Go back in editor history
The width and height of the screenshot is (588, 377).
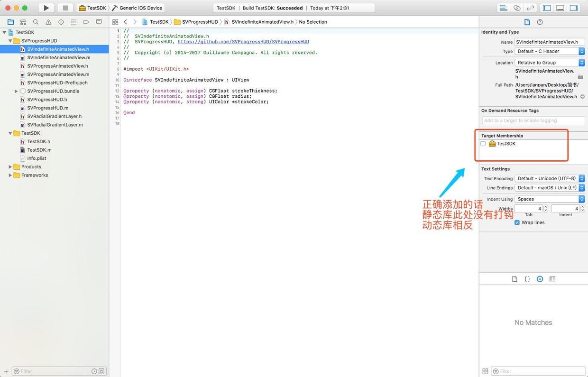point(125,22)
